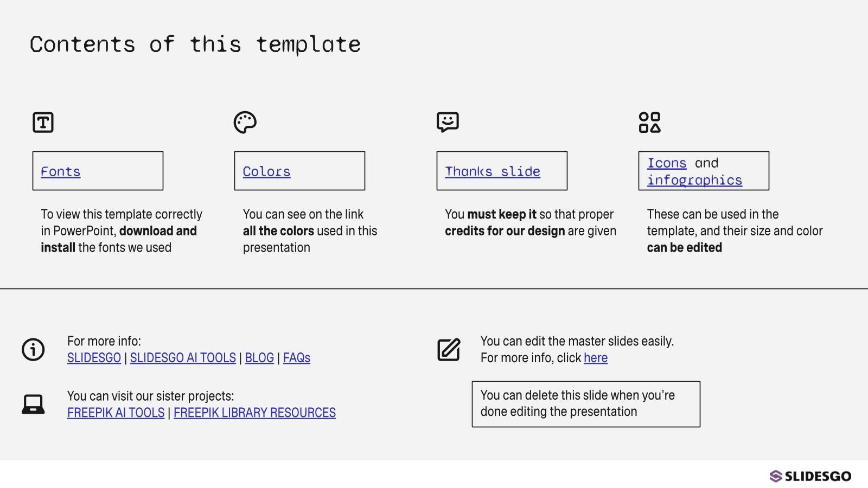The width and height of the screenshot is (868, 488).
Task: Click the color palette icon
Action: (x=245, y=122)
